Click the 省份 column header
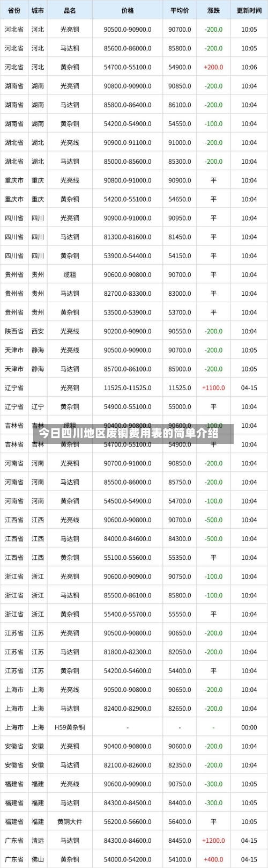 (x=14, y=11)
